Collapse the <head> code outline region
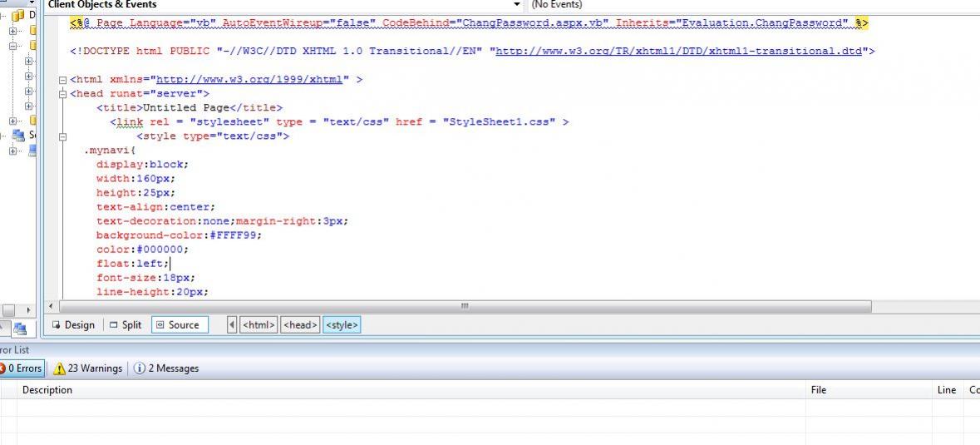Viewport: 980px width, 445px height. pos(62,94)
